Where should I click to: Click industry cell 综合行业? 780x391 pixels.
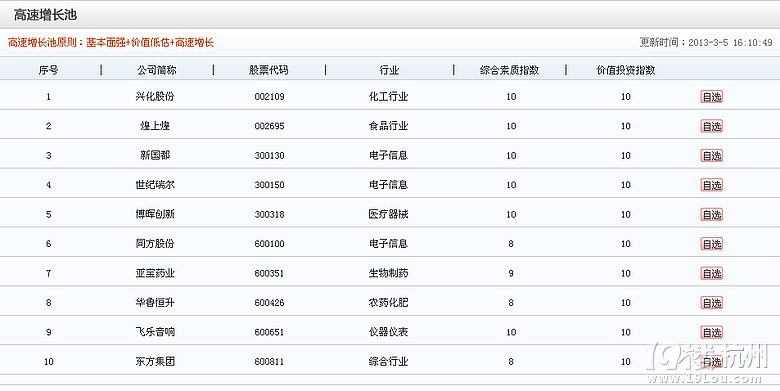point(389,362)
